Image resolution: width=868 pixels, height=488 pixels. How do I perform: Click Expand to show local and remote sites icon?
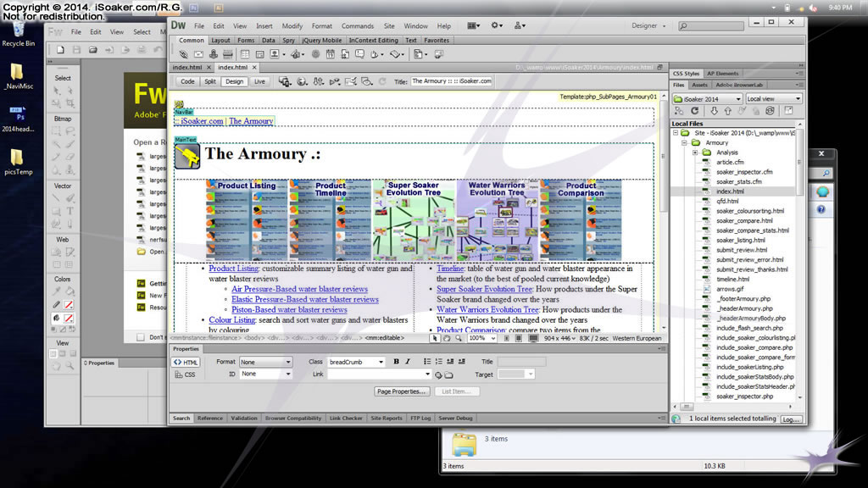pos(789,111)
